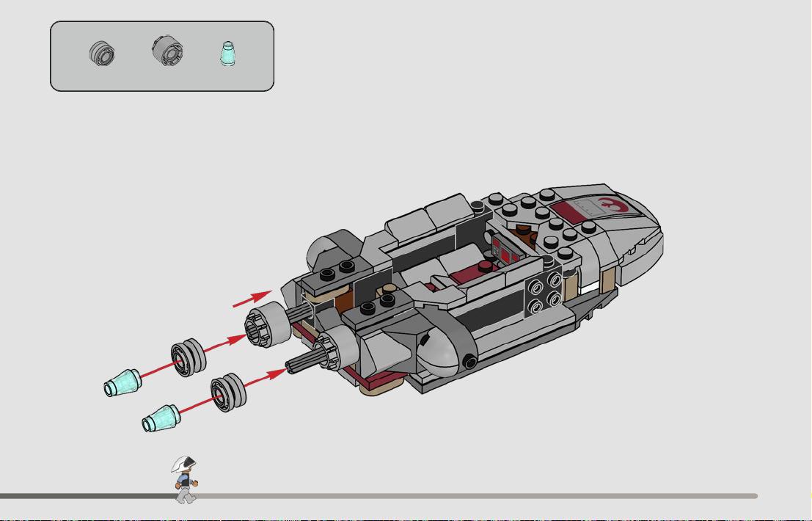Select the gray wheel rim in parts list
Screen dimensions: 812x521
101,54
